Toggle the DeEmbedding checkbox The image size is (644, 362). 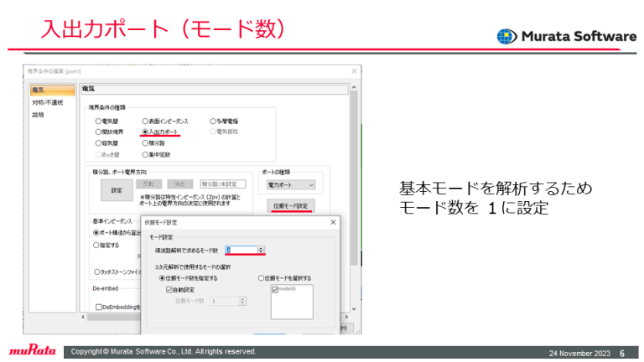pos(99,308)
